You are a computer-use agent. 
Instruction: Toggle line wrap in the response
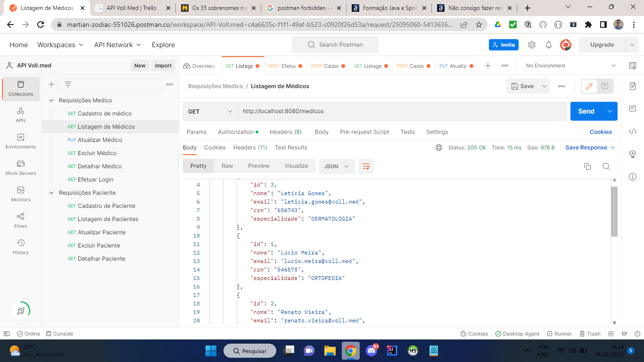(x=366, y=166)
